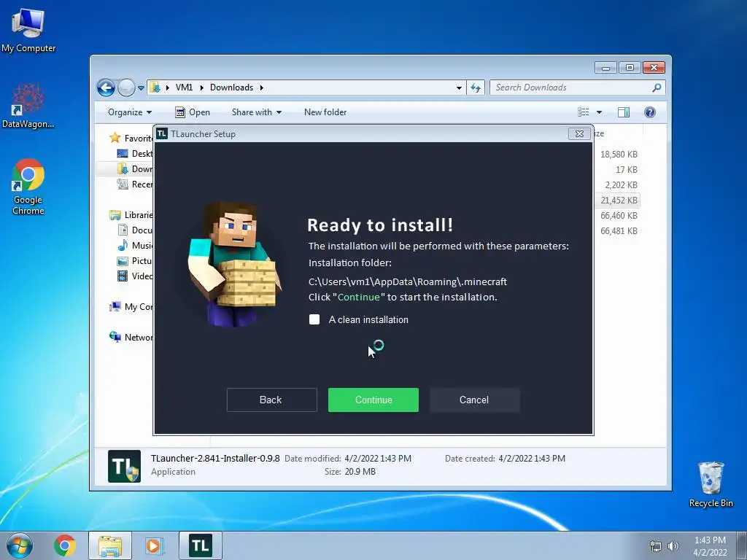Open My Computer desktop icon
This screenshot has width=747, height=560.
(28, 31)
